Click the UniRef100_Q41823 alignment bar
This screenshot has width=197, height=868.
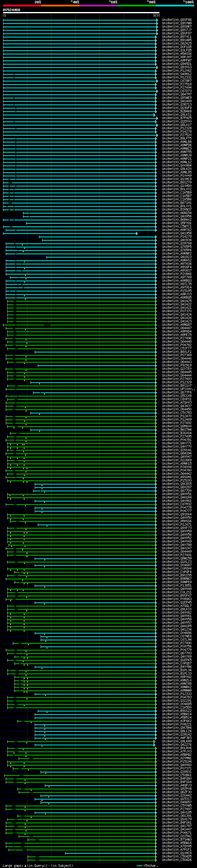(101, 257)
